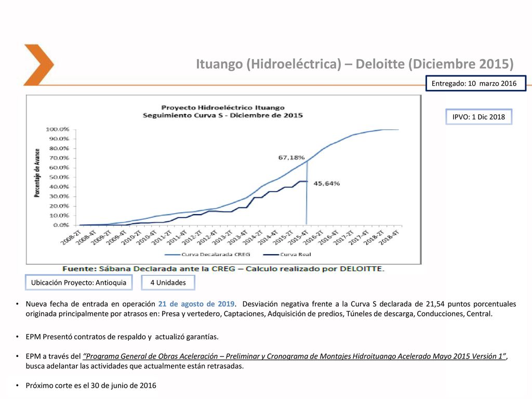This screenshot has width=532, height=399.
Task: Click the 67,18% data label
Action: click(x=291, y=157)
